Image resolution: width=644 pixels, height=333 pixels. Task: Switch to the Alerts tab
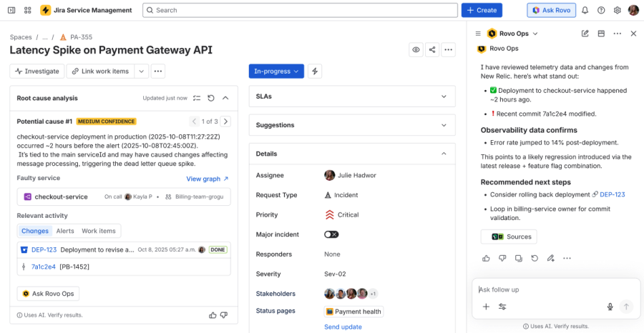[65, 231]
